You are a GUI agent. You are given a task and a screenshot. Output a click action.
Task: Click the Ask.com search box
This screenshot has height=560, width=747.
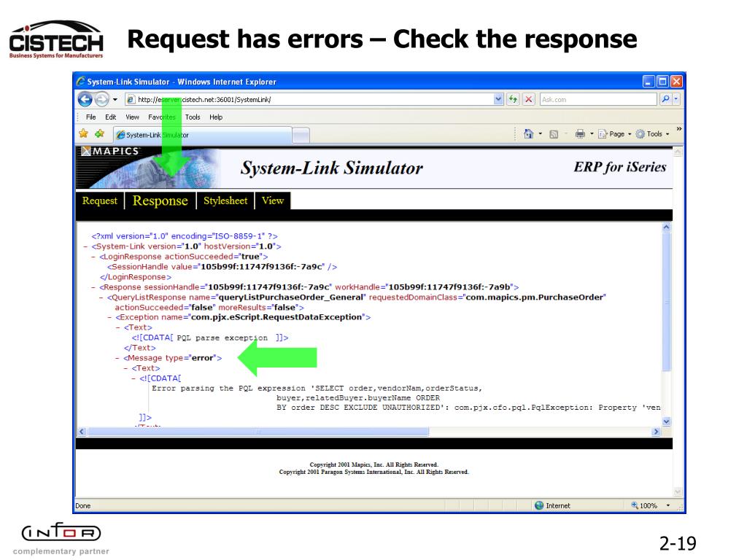tap(598, 99)
